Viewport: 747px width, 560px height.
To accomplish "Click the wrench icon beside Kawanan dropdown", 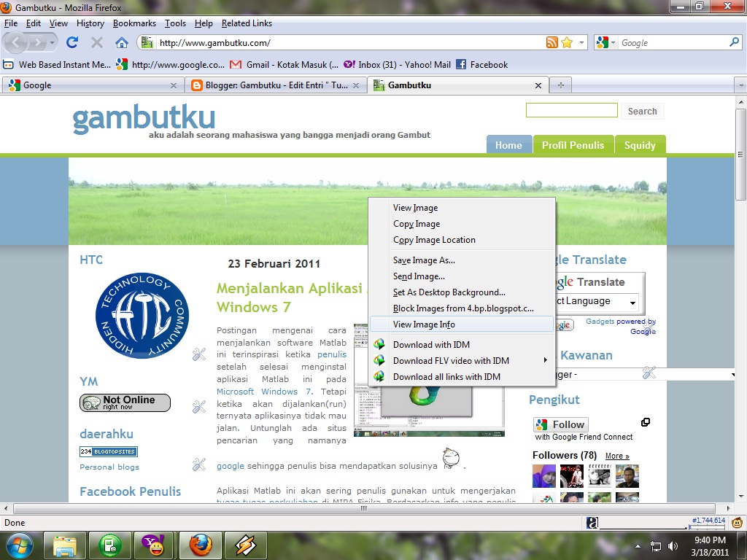I will coord(649,373).
